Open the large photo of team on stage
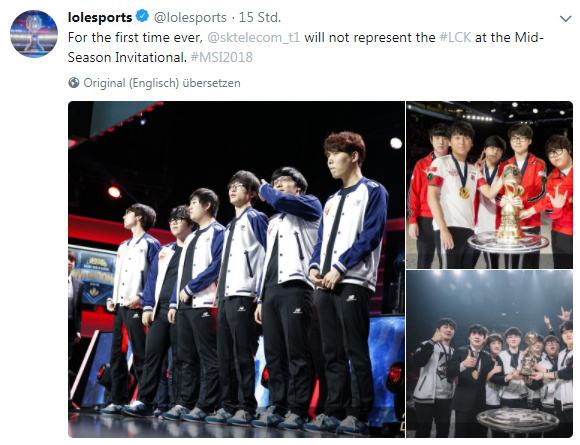Screen dimensions: 580x445 tap(236, 269)
